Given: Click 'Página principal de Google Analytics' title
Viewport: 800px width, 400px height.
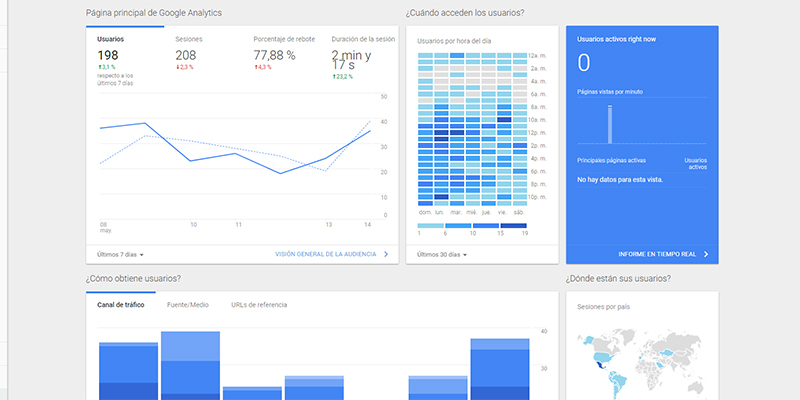Looking at the screenshot, I should click(154, 13).
